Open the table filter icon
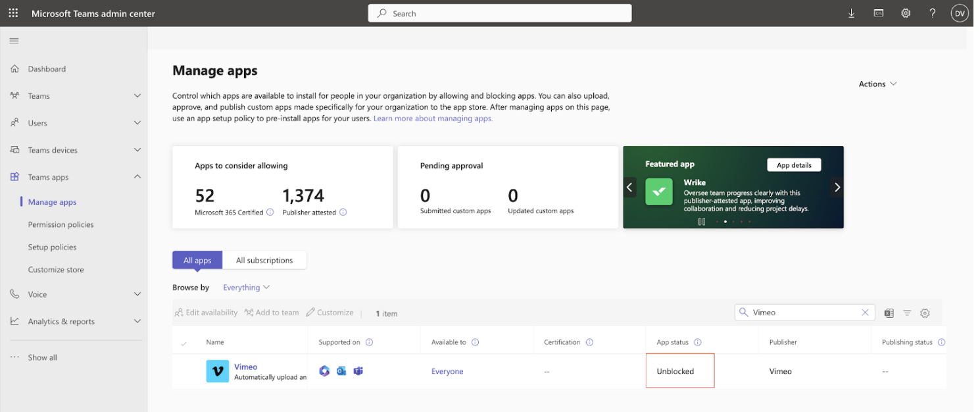Viewport: 980px width, 412px height. 907,313
